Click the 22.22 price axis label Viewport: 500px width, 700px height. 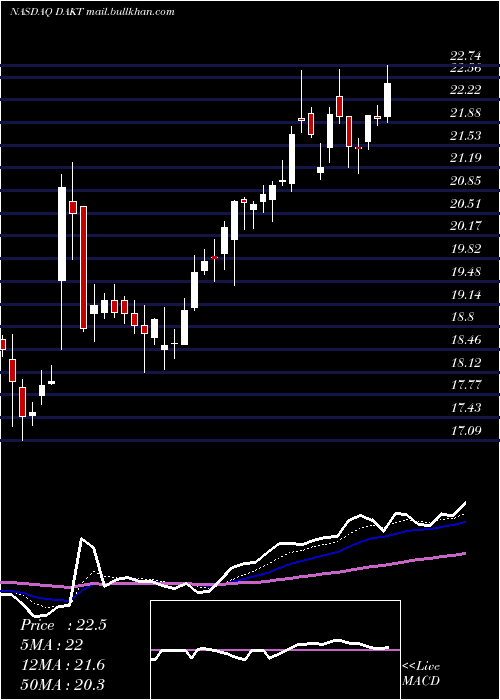[466, 90]
